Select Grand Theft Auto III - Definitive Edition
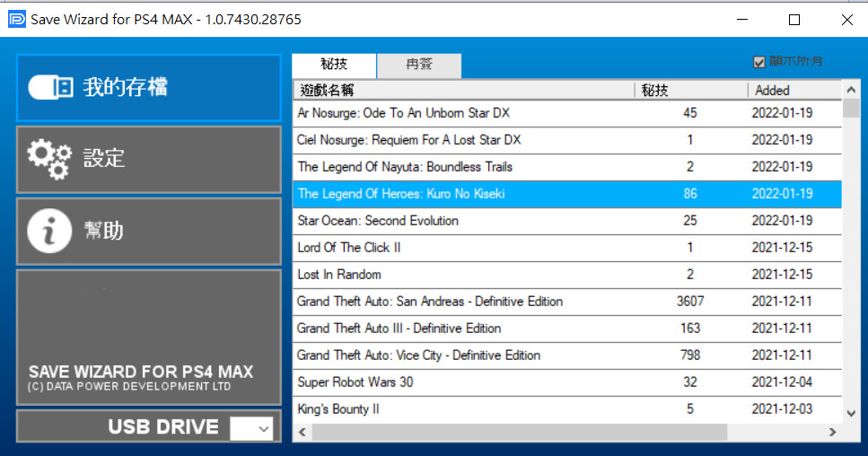868x456 pixels. coord(567,329)
